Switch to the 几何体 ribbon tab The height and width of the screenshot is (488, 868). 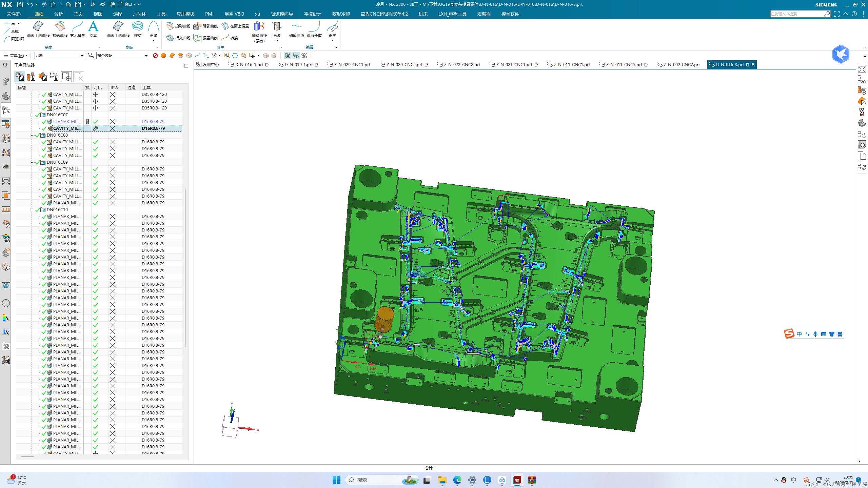(139, 14)
